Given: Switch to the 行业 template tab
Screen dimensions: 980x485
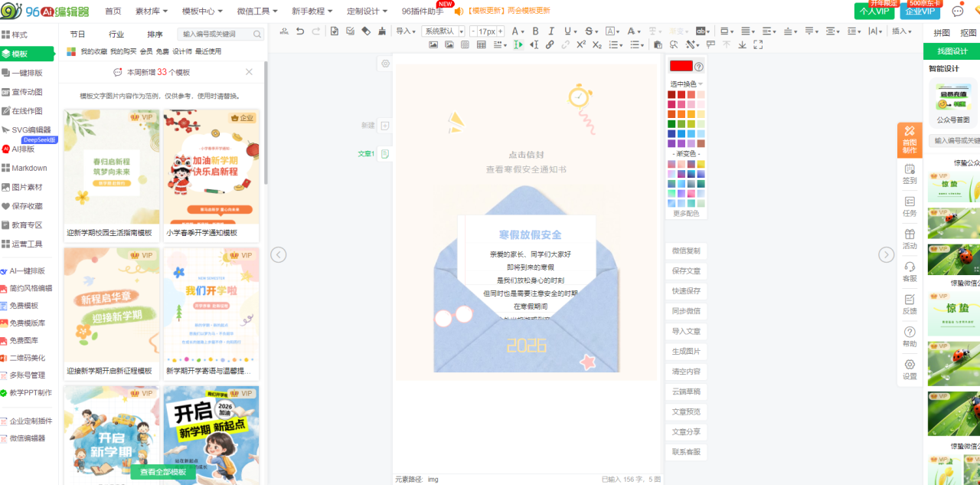Looking at the screenshot, I should click(116, 34).
